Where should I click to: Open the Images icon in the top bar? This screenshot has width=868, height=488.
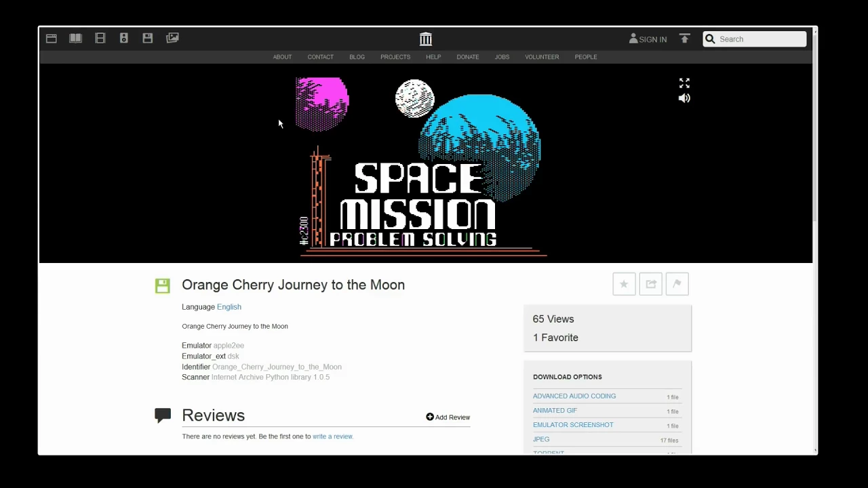point(172,39)
